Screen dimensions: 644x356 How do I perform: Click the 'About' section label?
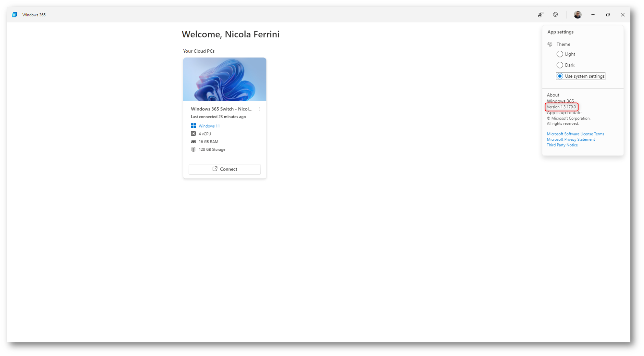tap(553, 95)
